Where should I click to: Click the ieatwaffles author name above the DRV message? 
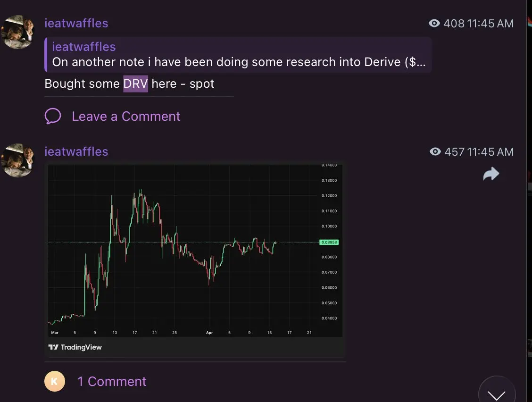[76, 23]
